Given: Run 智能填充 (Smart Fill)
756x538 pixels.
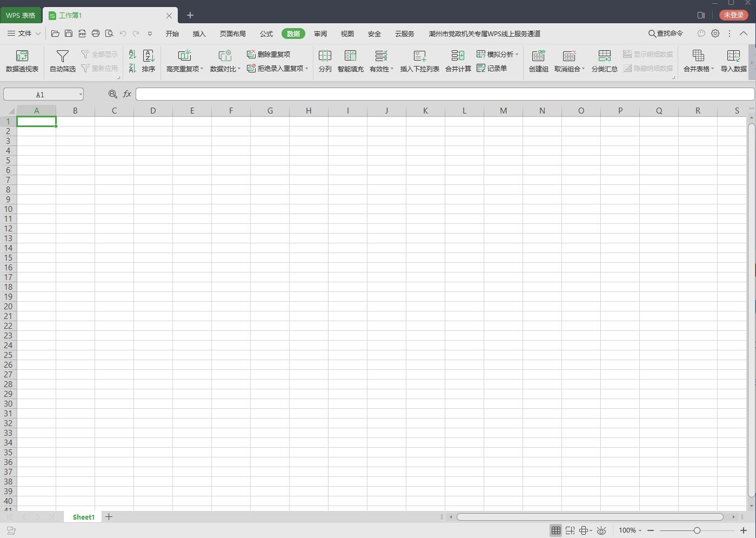Looking at the screenshot, I should [x=350, y=61].
